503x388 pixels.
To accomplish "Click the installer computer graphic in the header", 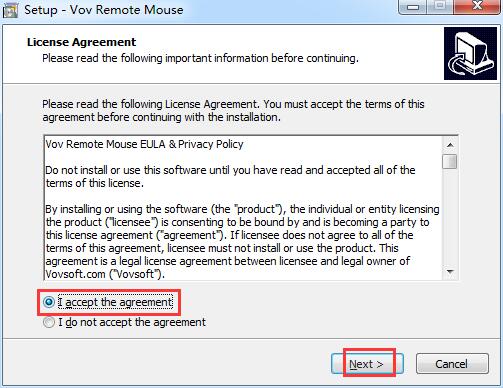I will [470, 54].
